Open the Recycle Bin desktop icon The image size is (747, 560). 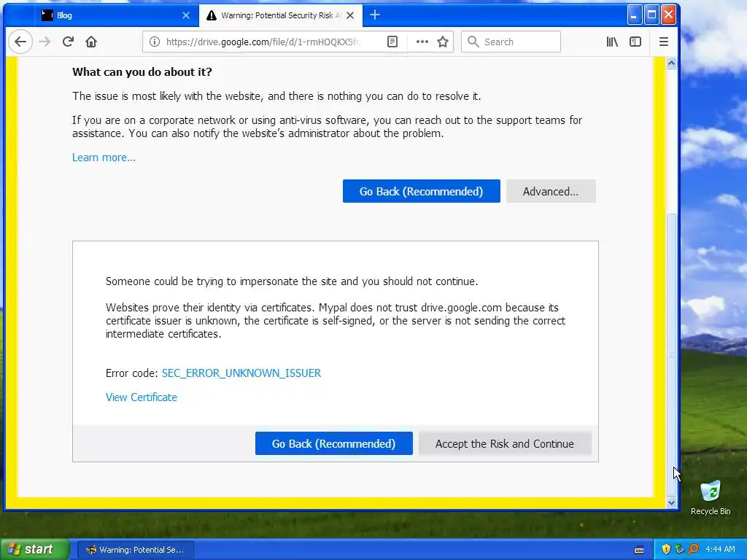click(x=711, y=497)
